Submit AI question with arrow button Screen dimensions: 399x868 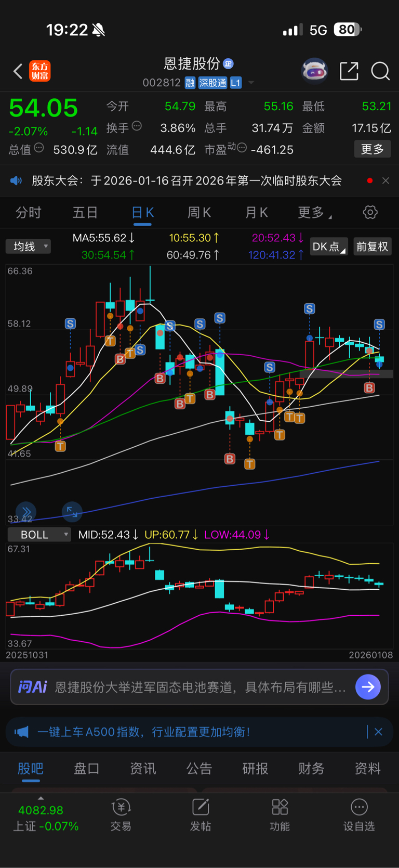pos(368,687)
